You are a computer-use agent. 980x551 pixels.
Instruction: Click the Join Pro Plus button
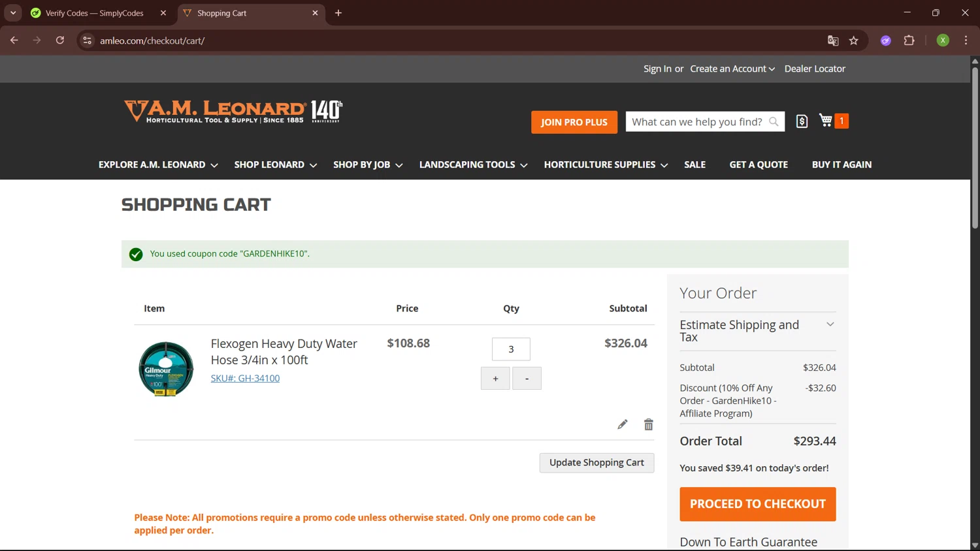pyautogui.click(x=574, y=122)
